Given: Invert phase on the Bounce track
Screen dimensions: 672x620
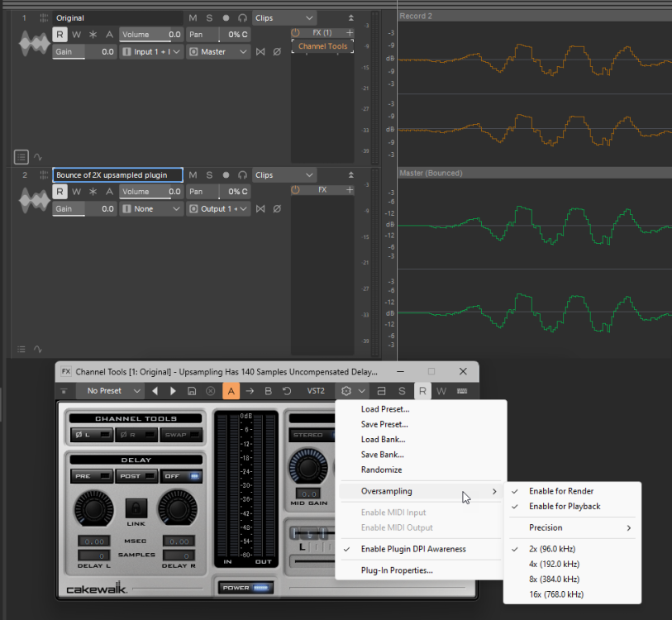Looking at the screenshot, I should click(277, 209).
